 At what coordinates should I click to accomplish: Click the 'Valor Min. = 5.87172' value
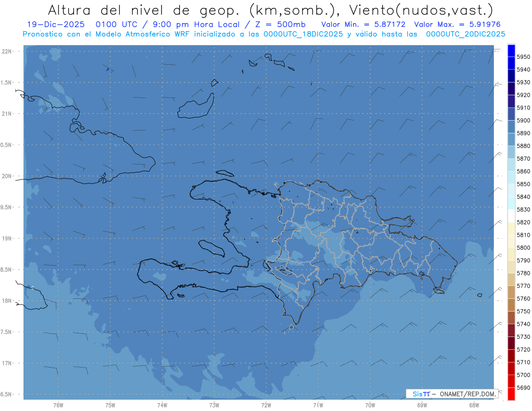(363, 24)
